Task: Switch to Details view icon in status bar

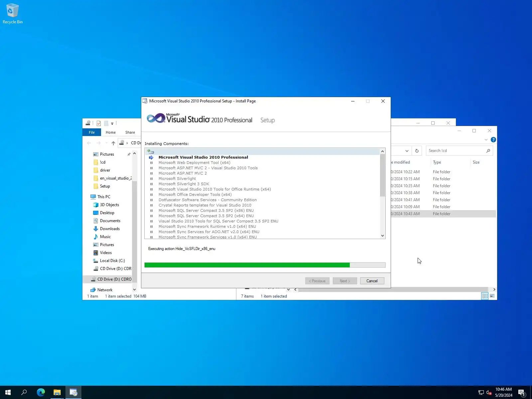Action: click(x=485, y=296)
